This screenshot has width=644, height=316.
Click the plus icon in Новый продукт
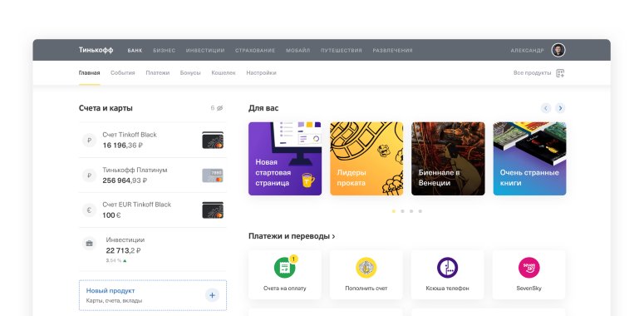213,295
